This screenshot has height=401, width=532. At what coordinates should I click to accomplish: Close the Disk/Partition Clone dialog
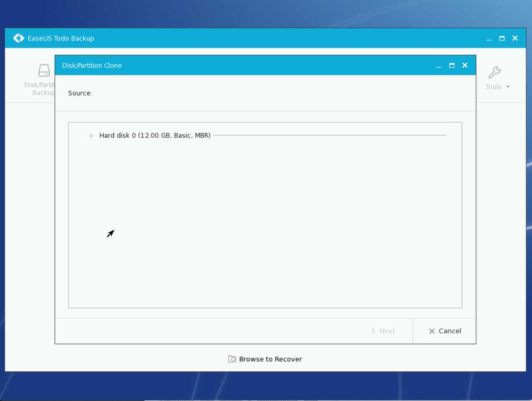465,66
